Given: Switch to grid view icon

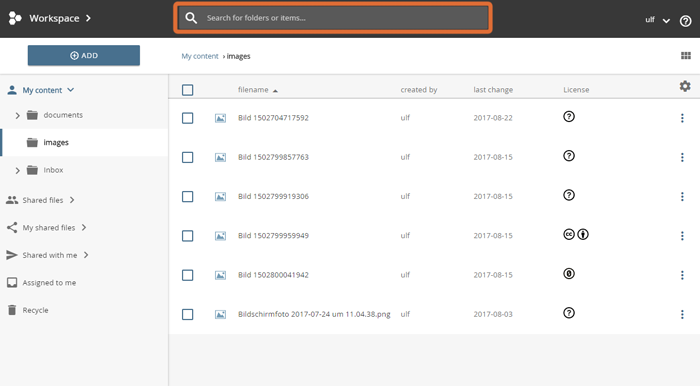Looking at the screenshot, I should [686, 56].
